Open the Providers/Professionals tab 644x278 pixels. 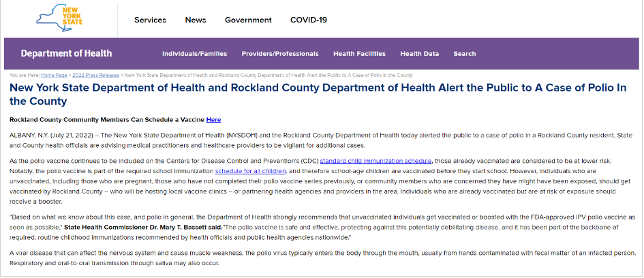[x=280, y=54]
